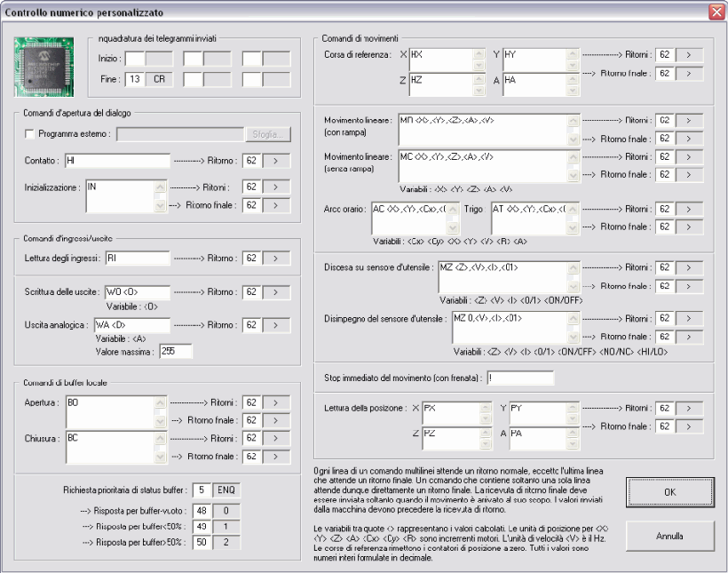Open the Apertura Ritorno finale arrow button

click(276, 420)
